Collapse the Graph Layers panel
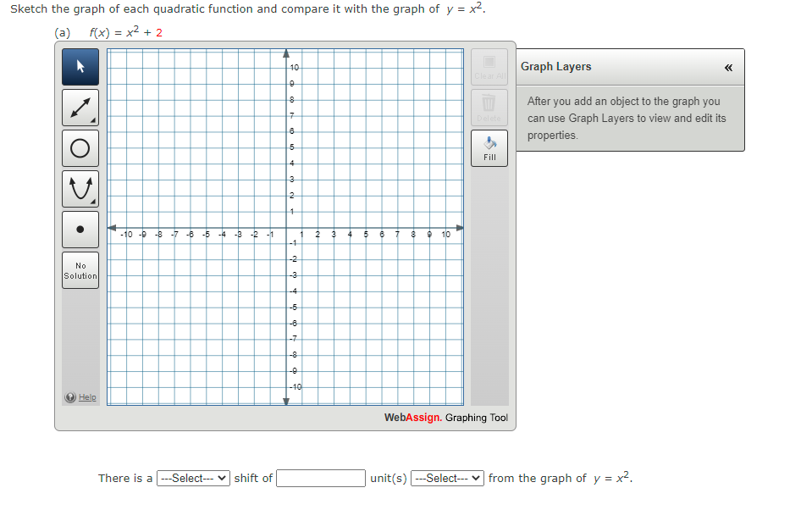 tap(727, 67)
